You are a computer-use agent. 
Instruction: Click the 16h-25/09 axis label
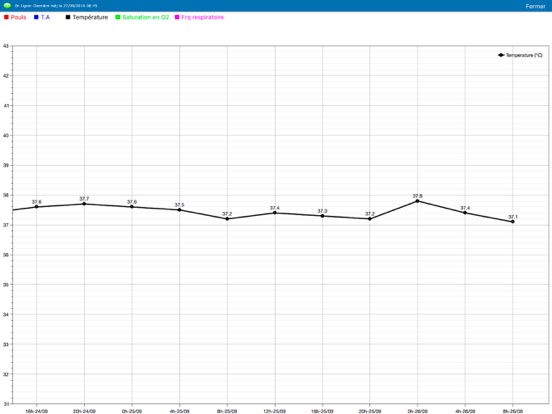click(x=322, y=411)
